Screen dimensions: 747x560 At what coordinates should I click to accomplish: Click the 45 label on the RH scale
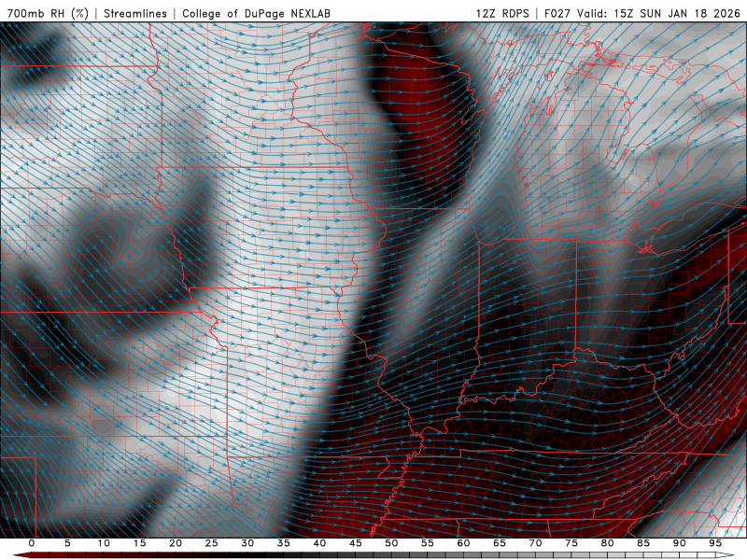pyautogui.click(x=356, y=543)
